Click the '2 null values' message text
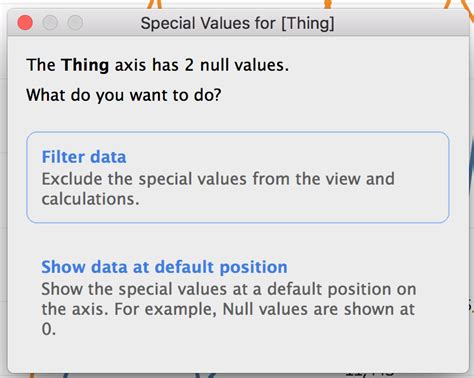 [x=236, y=65]
